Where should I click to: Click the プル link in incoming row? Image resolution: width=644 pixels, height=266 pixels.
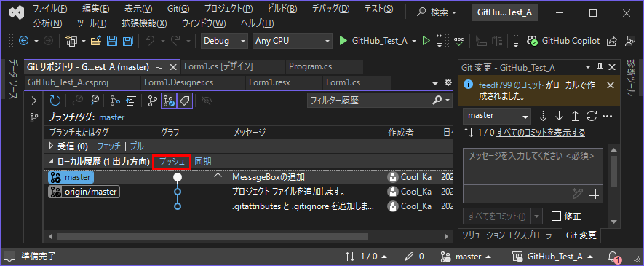coord(138,146)
